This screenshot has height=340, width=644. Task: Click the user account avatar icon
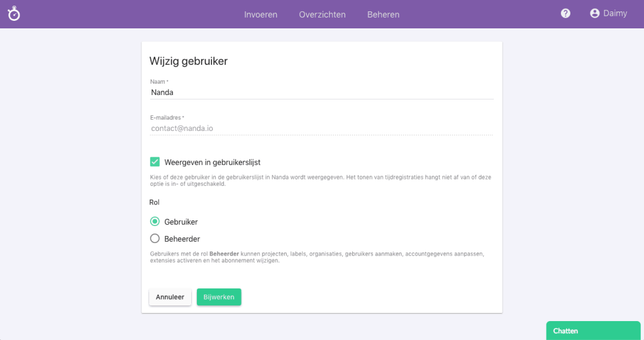[x=594, y=13]
